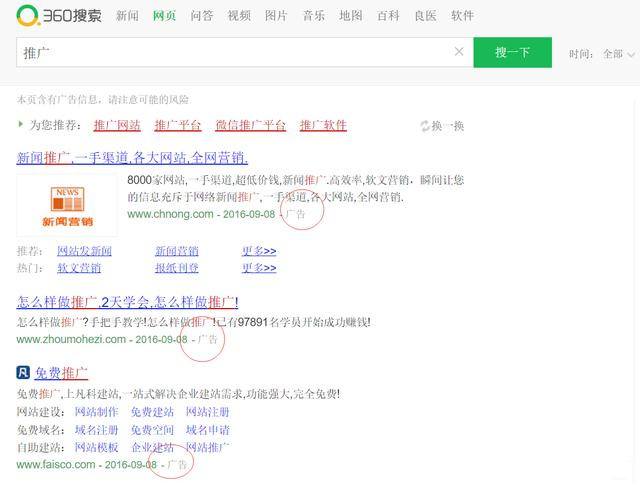Click the 搜一下 search button
This screenshot has height=483, width=640.
click(x=512, y=52)
